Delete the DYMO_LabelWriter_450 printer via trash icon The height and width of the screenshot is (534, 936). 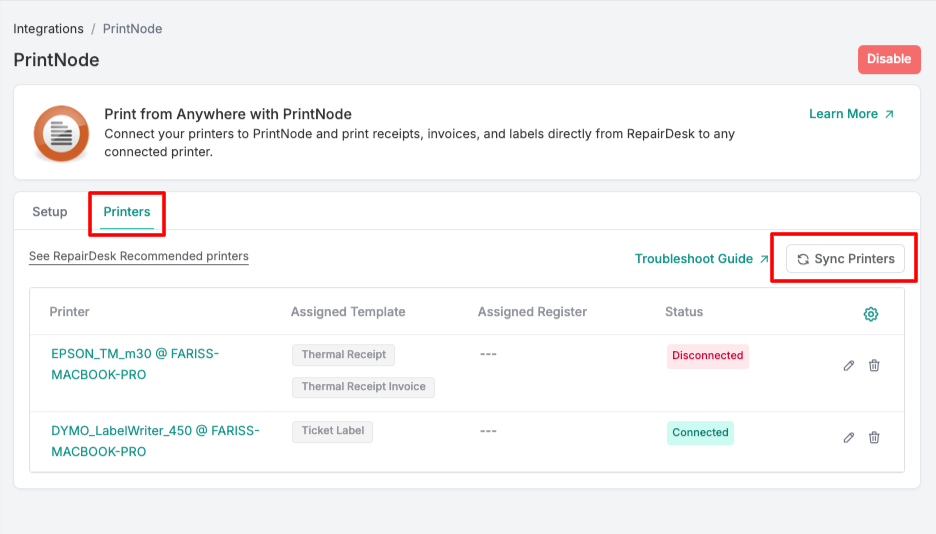coord(874,437)
